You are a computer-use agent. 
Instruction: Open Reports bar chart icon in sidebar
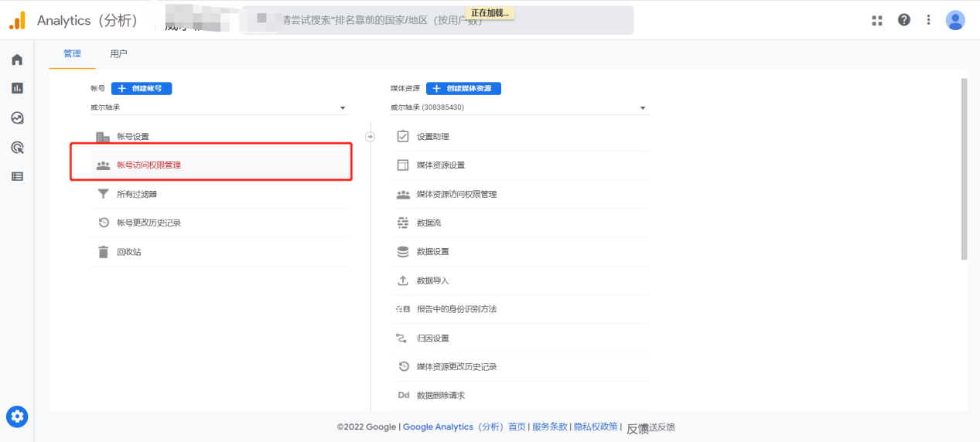(x=17, y=88)
